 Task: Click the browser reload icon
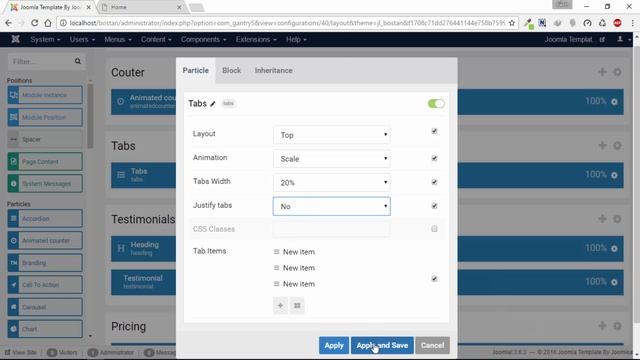click(34, 23)
